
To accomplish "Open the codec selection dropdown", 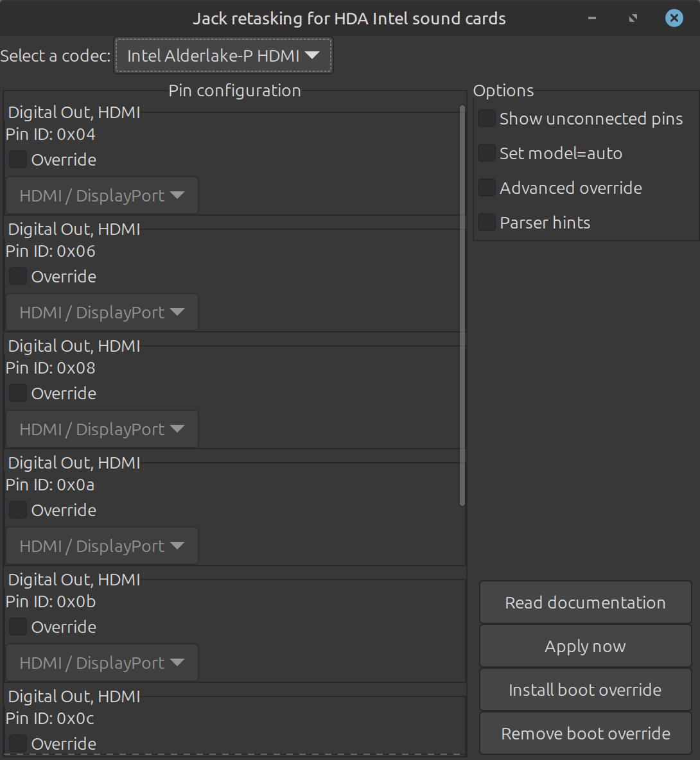I will point(223,56).
